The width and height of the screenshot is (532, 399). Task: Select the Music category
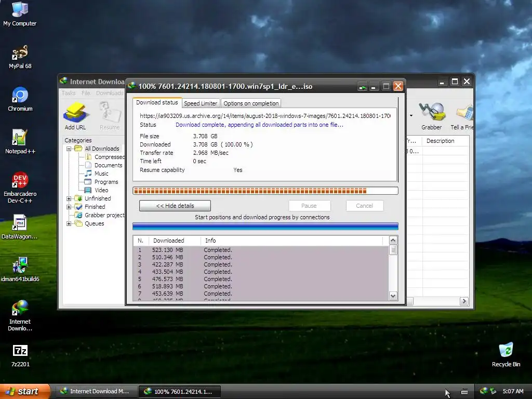tap(97, 174)
